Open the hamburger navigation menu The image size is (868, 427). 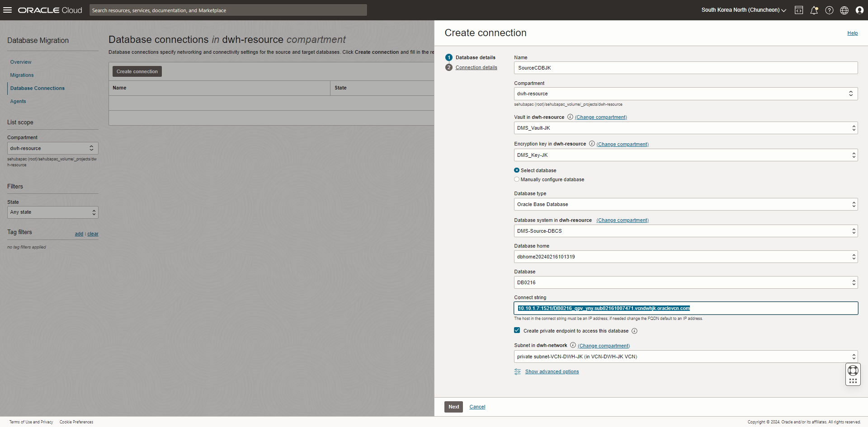(x=7, y=10)
